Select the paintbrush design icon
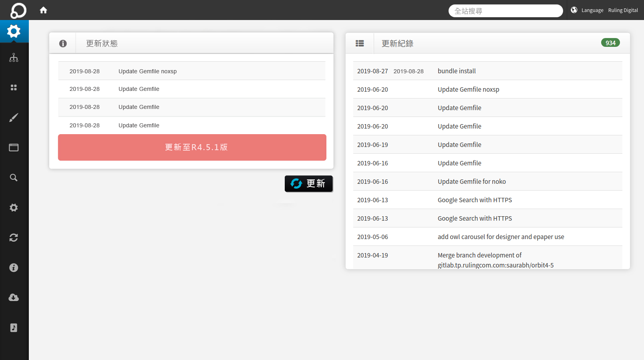This screenshot has width=644, height=360. 14,118
